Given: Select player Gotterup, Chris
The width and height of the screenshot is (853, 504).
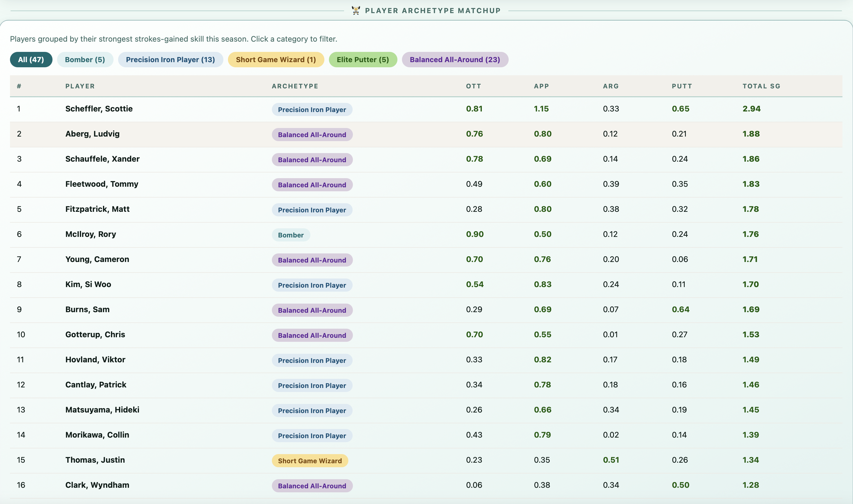Looking at the screenshot, I should tap(95, 335).
